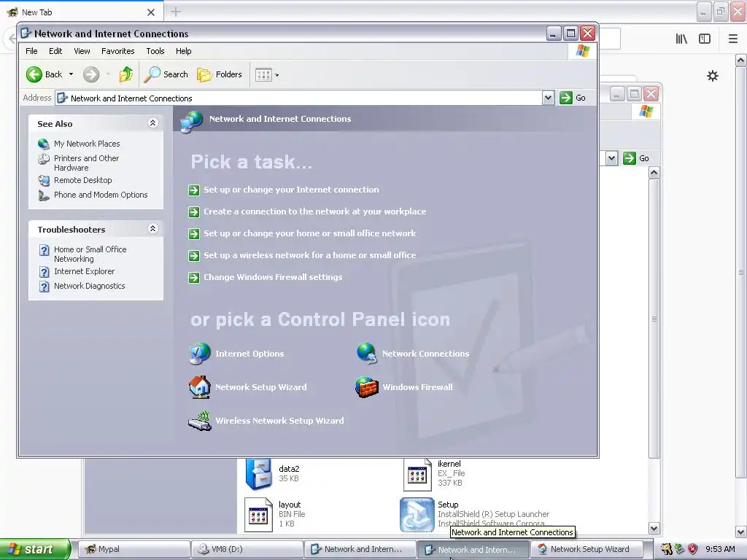Image resolution: width=747 pixels, height=560 pixels.
Task: Click Phone and Modem Options icon
Action: pyautogui.click(x=44, y=195)
